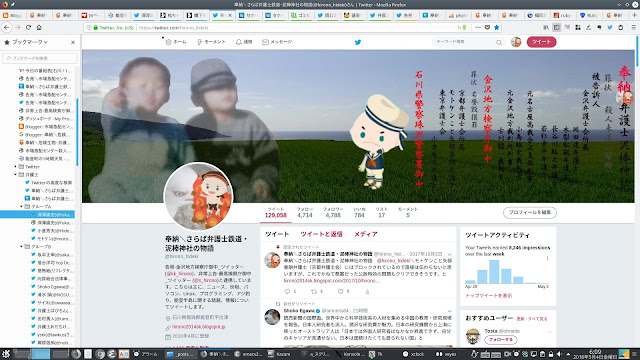
Task: Open the Shoko Egawa bookmark entry
Action: click(x=52, y=287)
